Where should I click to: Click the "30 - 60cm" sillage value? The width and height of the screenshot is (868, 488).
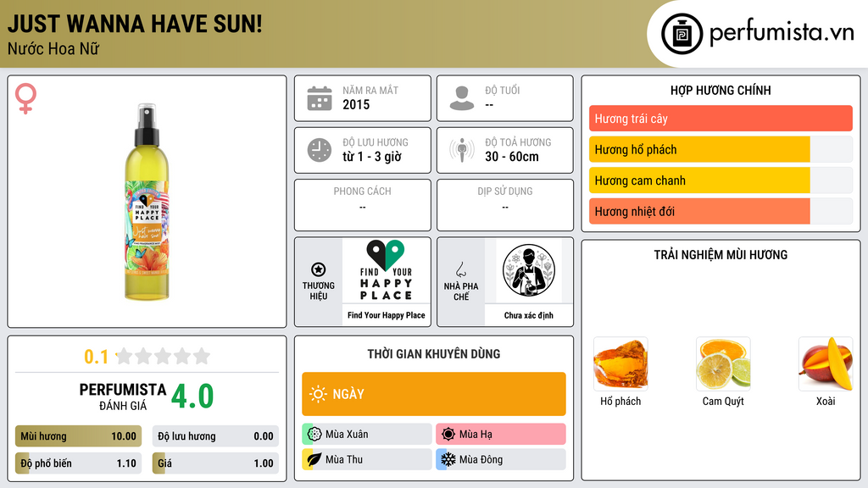tap(512, 157)
